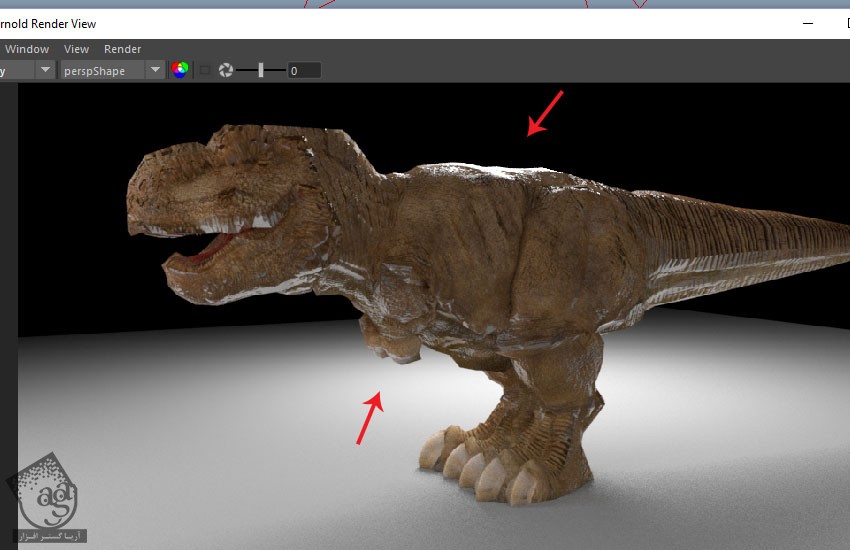
Task: Open the Render menu
Action: [x=123, y=49]
